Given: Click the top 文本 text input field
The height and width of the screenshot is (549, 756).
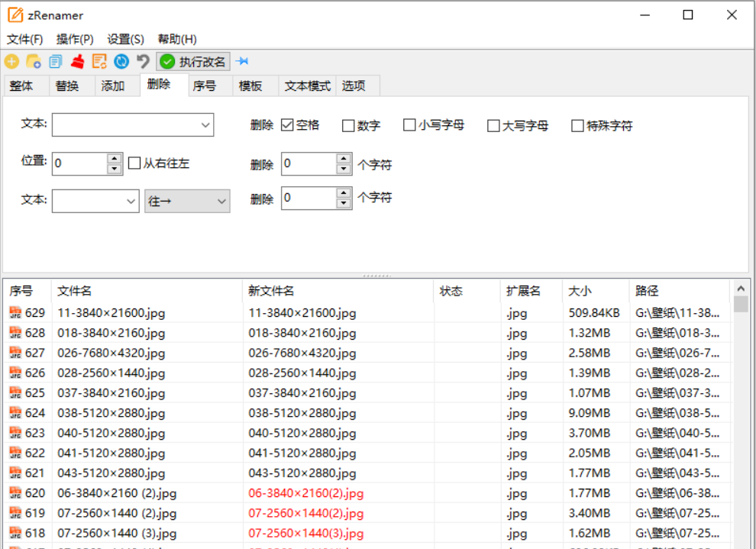Looking at the screenshot, I should click(125, 125).
